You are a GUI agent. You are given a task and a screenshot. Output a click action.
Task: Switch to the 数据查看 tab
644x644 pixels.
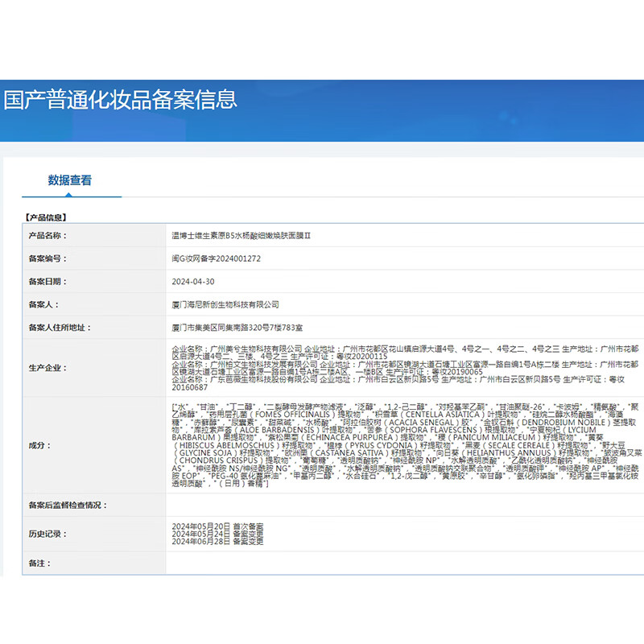coord(71,180)
